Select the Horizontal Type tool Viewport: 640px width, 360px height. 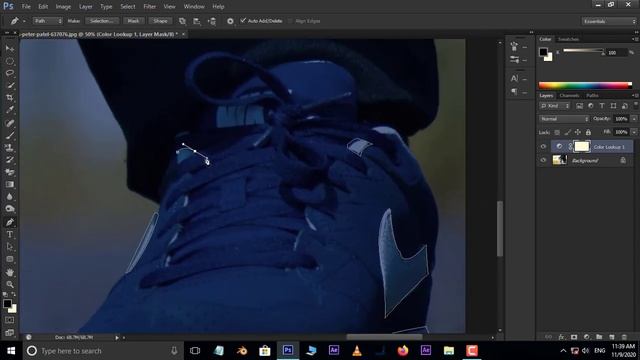click(x=10, y=235)
